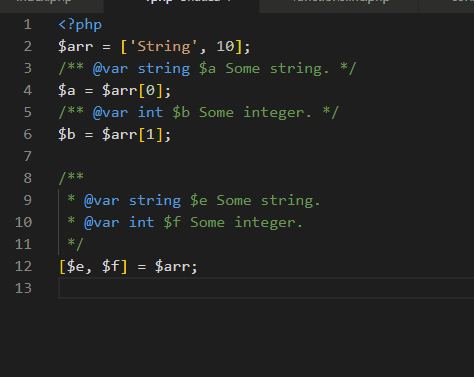Click @var tag on line 9

(102, 201)
